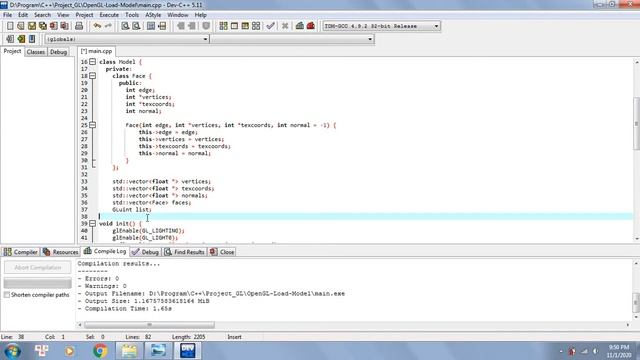The height and width of the screenshot is (360, 640).
Task: Open the Tools menu
Action: [132, 15]
